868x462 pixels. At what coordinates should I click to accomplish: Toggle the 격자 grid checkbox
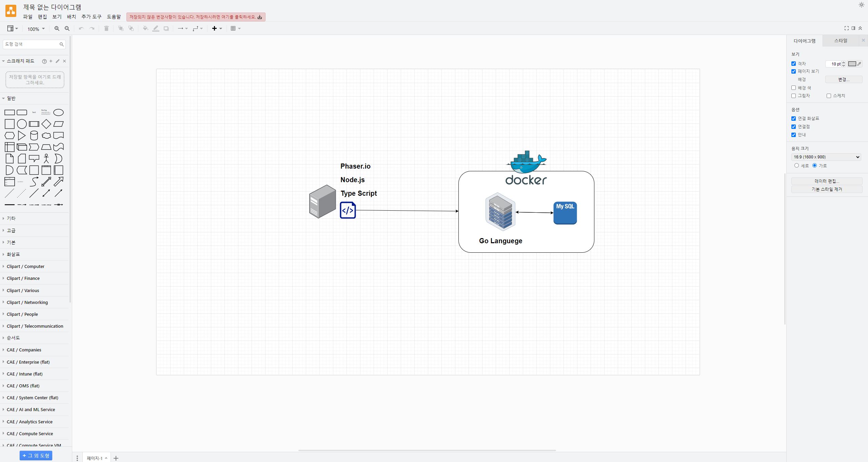tap(793, 64)
